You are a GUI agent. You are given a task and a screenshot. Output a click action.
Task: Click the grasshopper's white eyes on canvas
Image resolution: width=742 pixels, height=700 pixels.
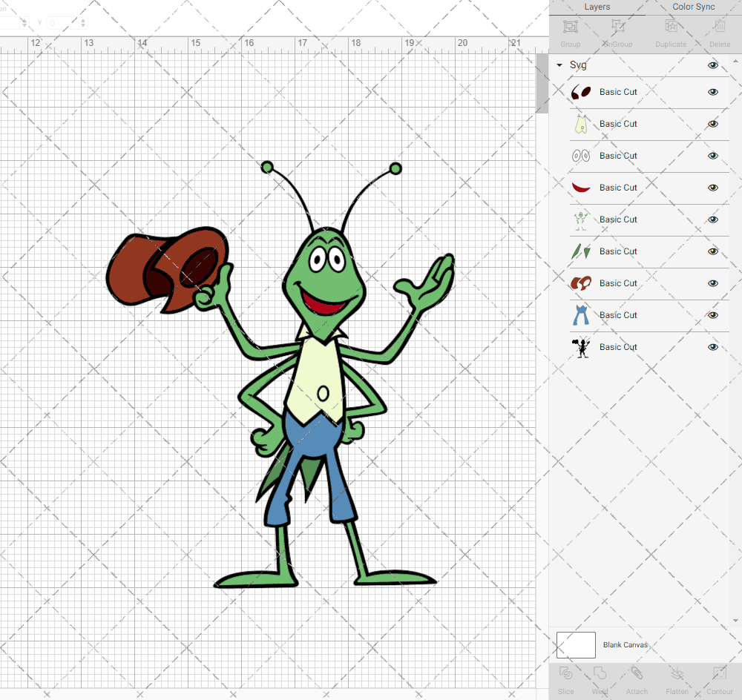pyautogui.click(x=326, y=260)
